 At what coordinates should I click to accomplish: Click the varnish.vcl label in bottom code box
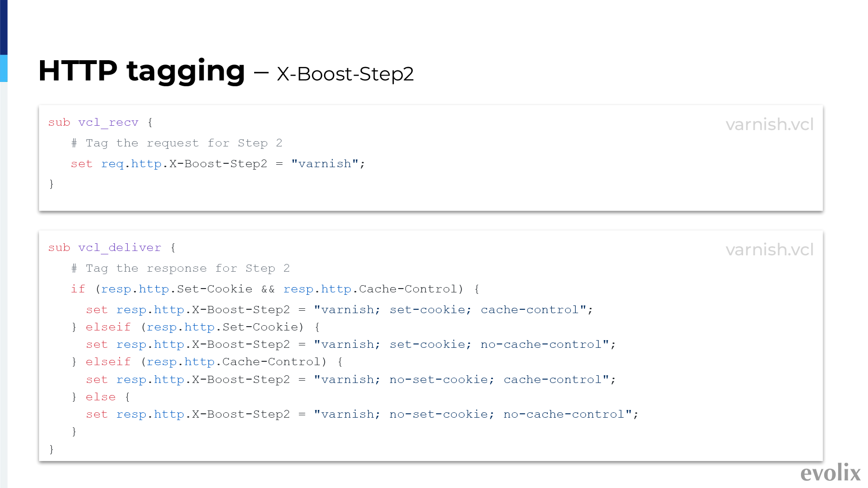tap(770, 250)
